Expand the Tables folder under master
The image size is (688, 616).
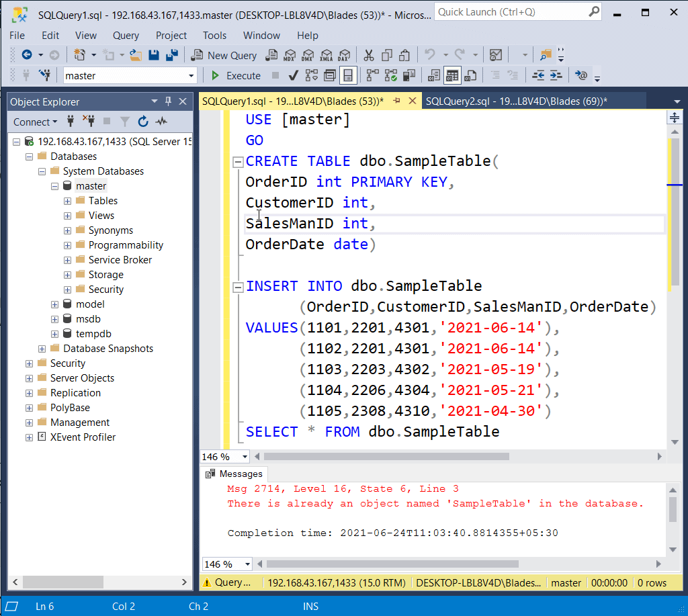(67, 201)
